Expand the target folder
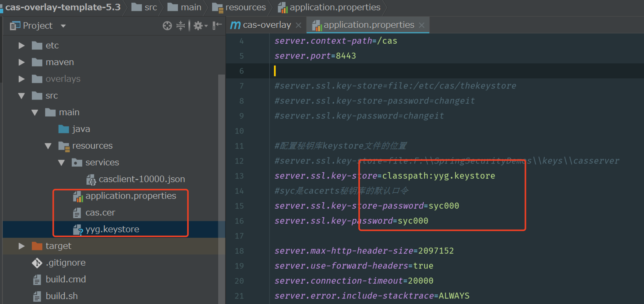Image resolution: width=644 pixels, height=304 pixels. 21,246
